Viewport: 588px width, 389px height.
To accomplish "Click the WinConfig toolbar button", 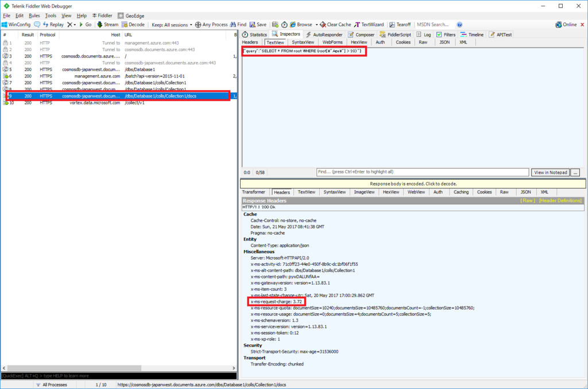I will point(16,25).
